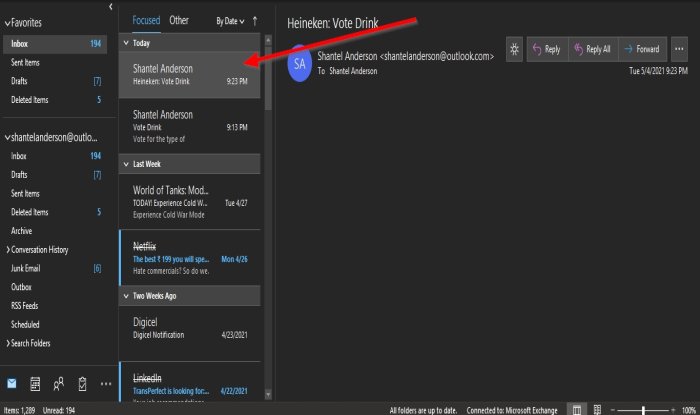Screen dimensions: 700x415
Task: Click the 100% zoom level
Action: [689, 410]
